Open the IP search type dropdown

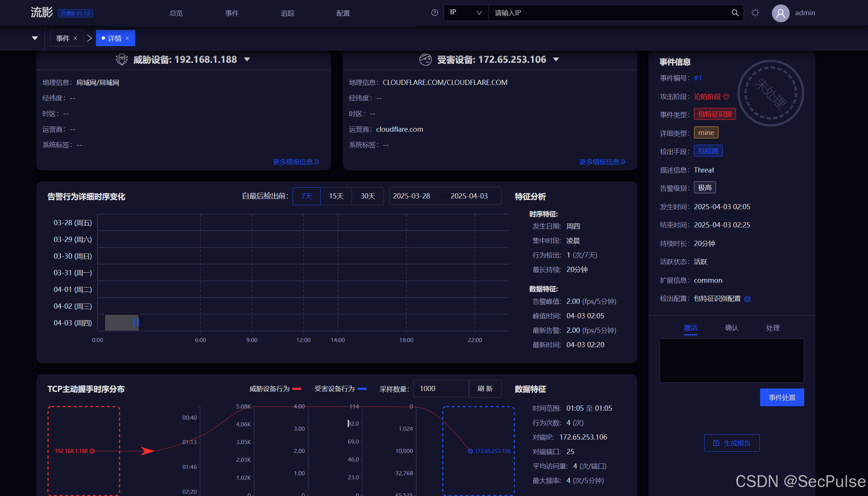(x=466, y=13)
